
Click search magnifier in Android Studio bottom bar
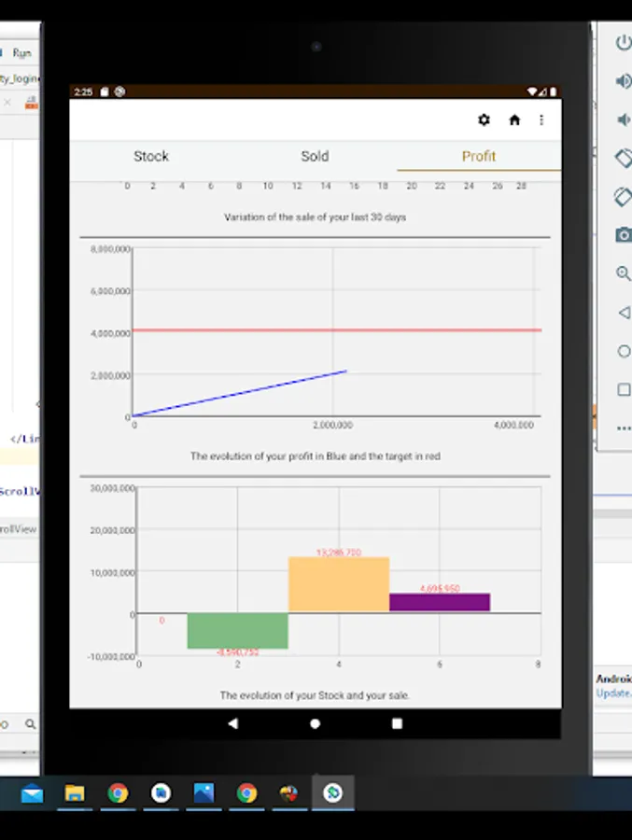31,724
